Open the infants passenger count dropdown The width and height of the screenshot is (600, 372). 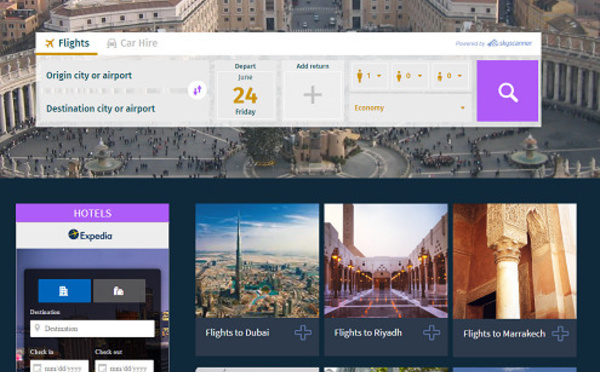click(x=450, y=76)
